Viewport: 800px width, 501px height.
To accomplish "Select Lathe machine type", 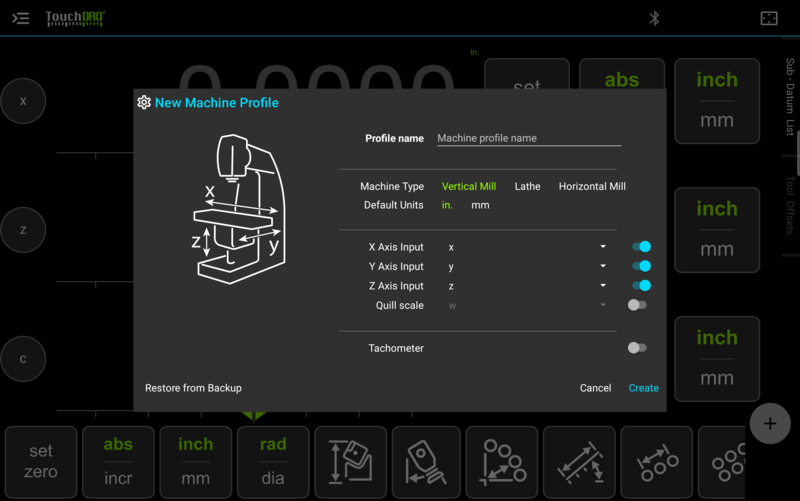I will [x=528, y=187].
